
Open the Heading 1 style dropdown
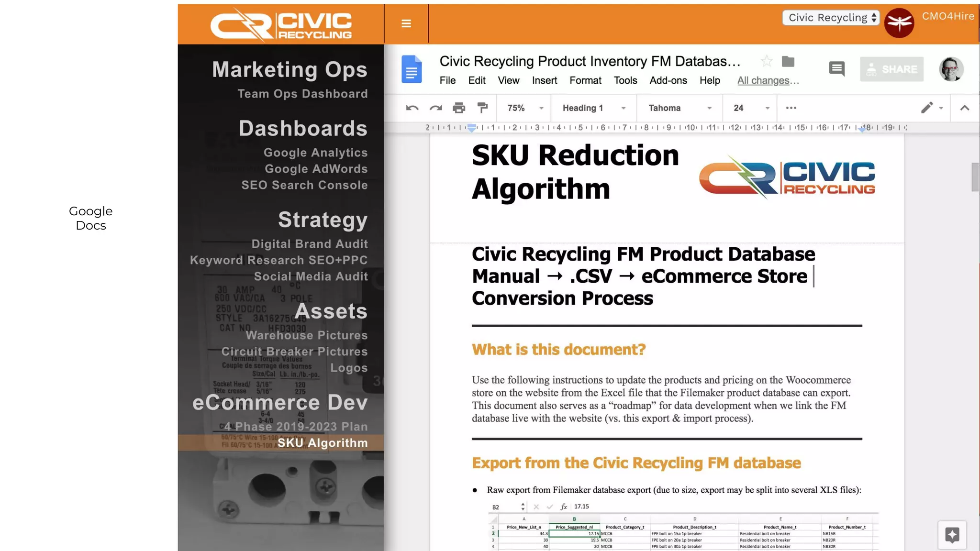(594, 108)
